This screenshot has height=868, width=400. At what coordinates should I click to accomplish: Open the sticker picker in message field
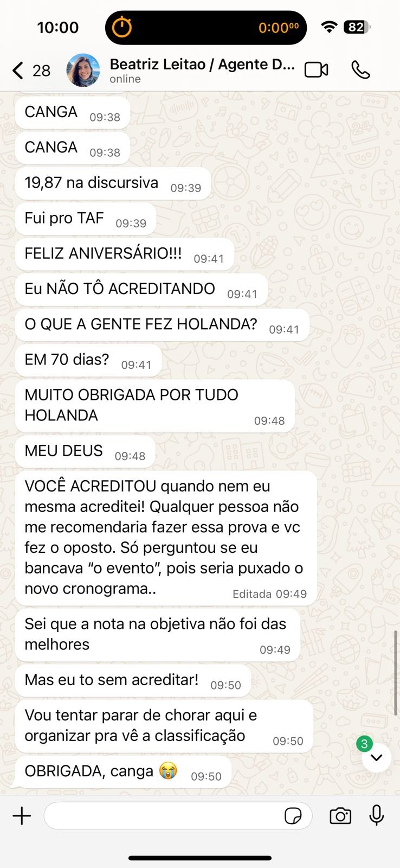pos(293,816)
